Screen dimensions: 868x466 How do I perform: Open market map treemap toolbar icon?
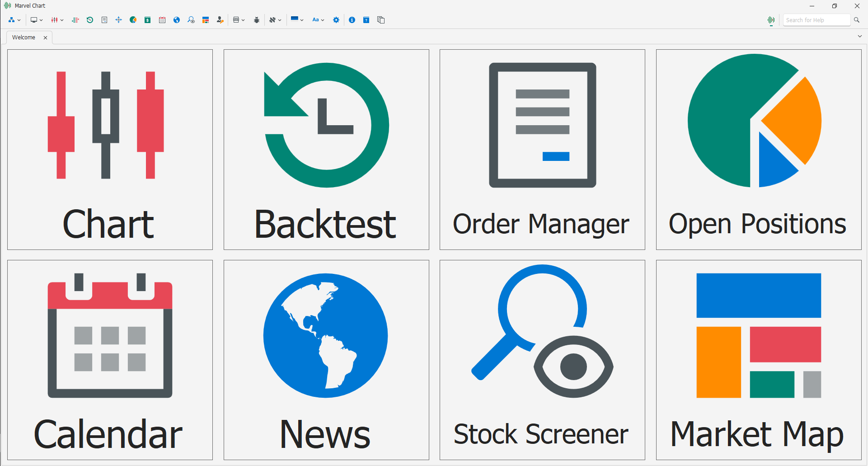point(206,20)
